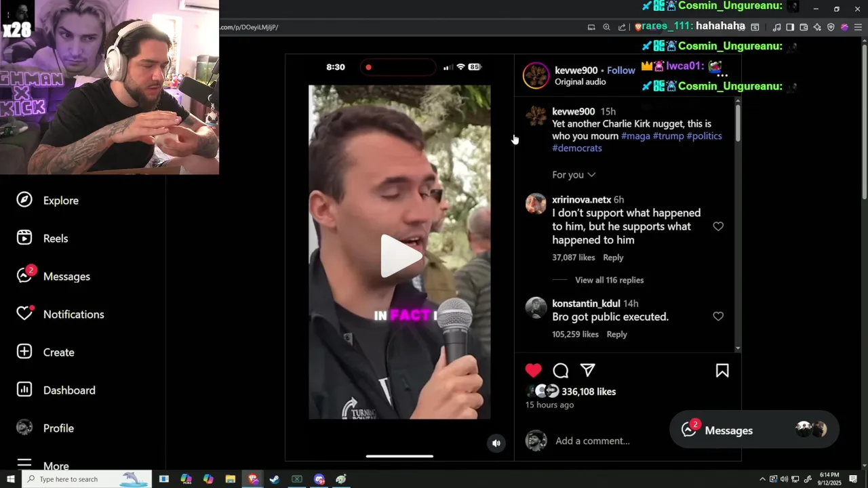
Task: Open the Windows notification center
Action: 853,479
